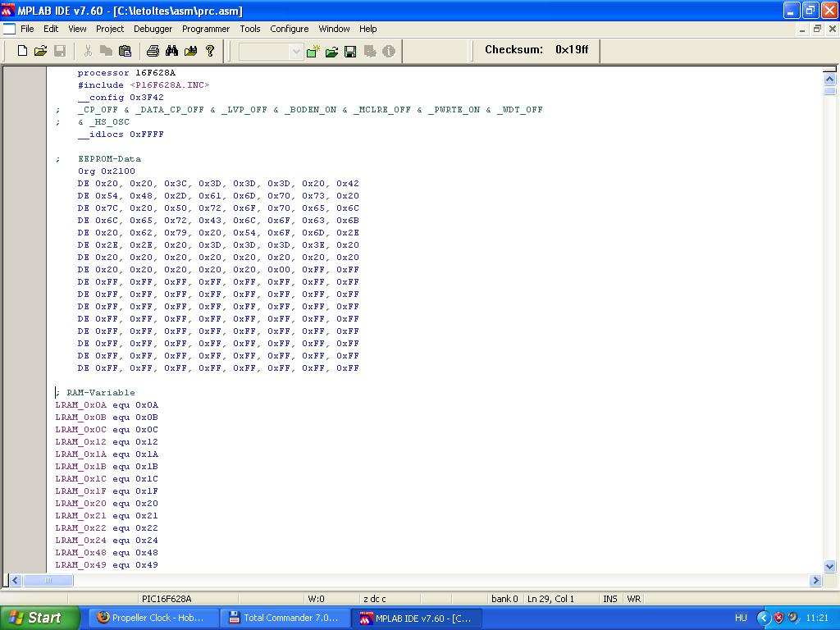Open the View menu
This screenshot has width=840, height=630.
click(x=77, y=29)
